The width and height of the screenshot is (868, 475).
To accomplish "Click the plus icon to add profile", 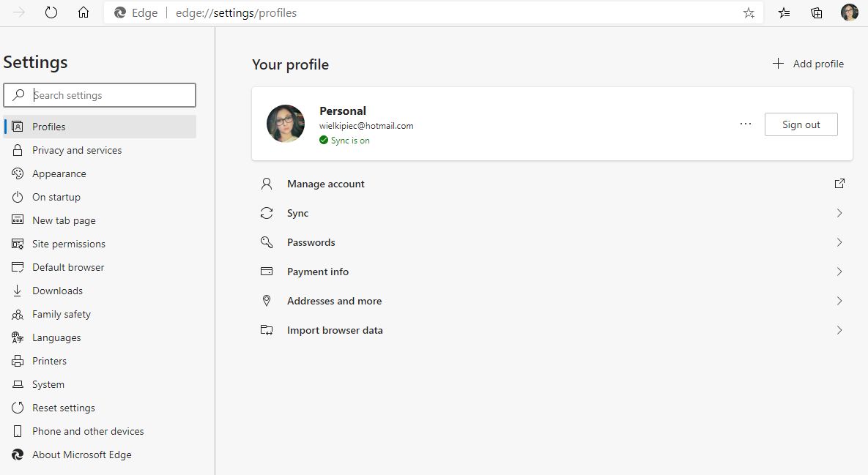I will click(x=778, y=64).
